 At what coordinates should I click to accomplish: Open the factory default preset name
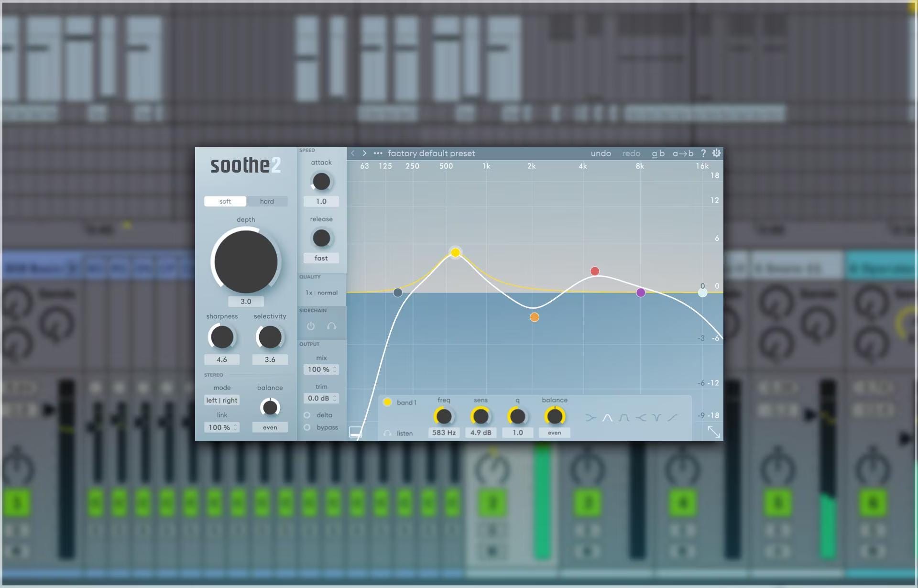point(431,153)
